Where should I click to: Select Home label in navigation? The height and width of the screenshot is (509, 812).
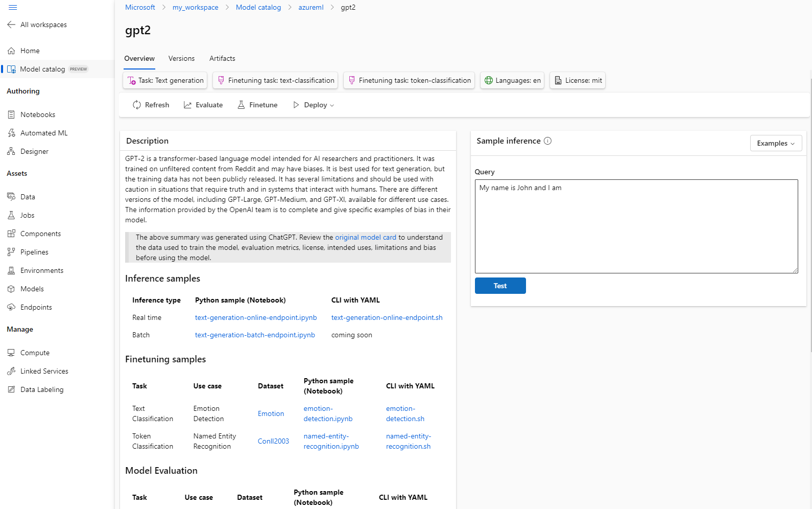(30, 51)
